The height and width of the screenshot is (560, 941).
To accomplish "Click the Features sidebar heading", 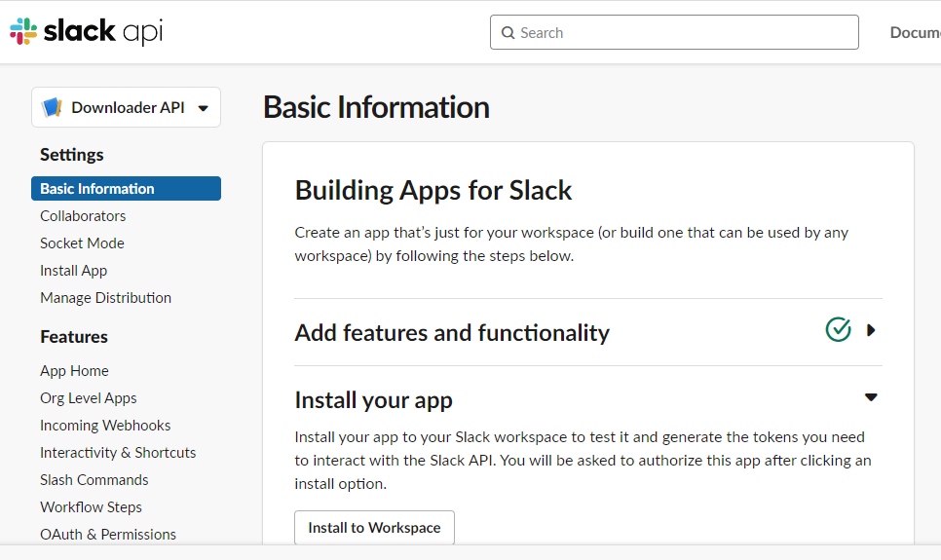I will pyautogui.click(x=74, y=337).
